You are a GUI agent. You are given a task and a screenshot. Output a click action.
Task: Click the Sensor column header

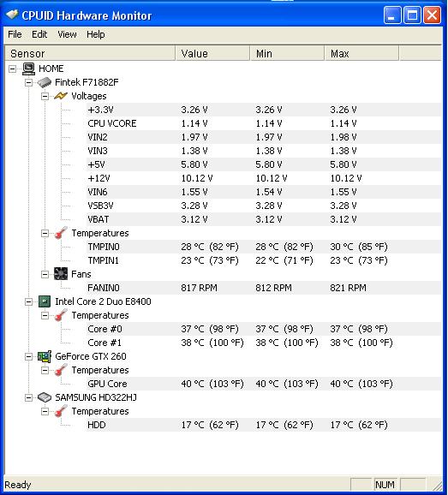[x=90, y=53]
